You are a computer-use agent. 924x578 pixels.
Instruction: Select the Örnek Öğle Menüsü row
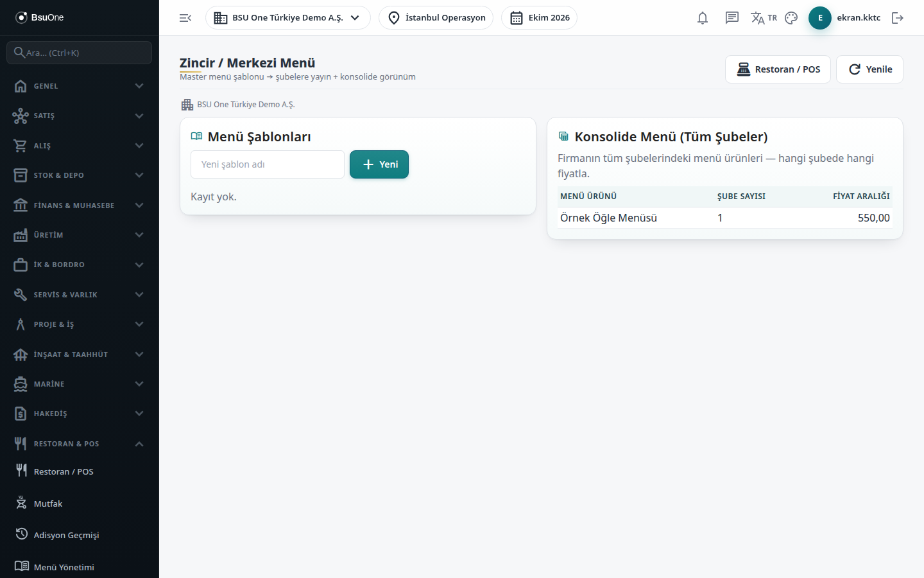click(725, 218)
